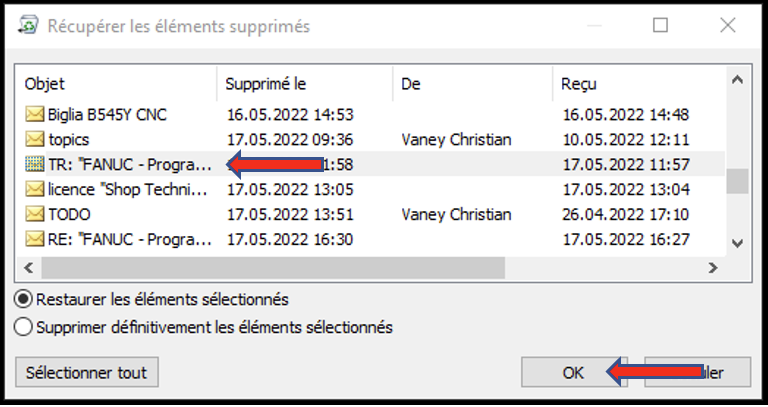Select the TODO row from Vaney Christian
Viewport: 768px width, 407px height.
pyautogui.click(x=370, y=215)
